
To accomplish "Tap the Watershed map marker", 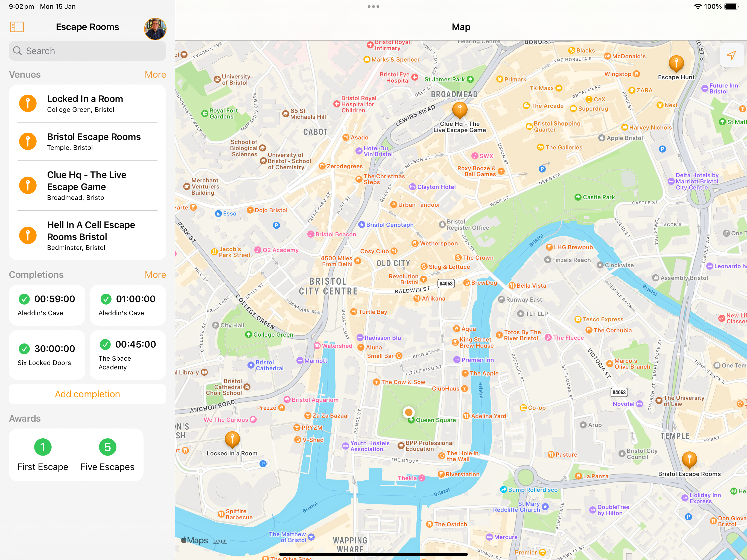I will (x=317, y=346).
